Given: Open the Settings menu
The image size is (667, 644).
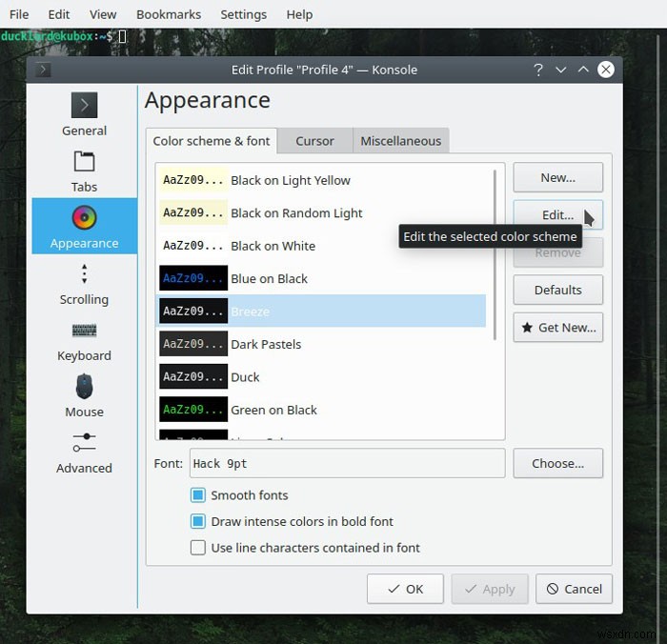Looking at the screenshot, I should (x=243, y=14).
